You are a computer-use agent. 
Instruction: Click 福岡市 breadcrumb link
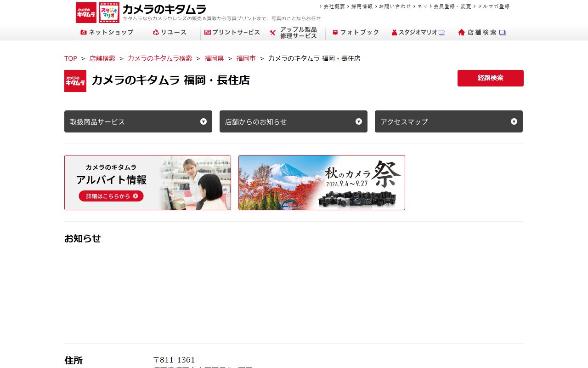point(246,58)
